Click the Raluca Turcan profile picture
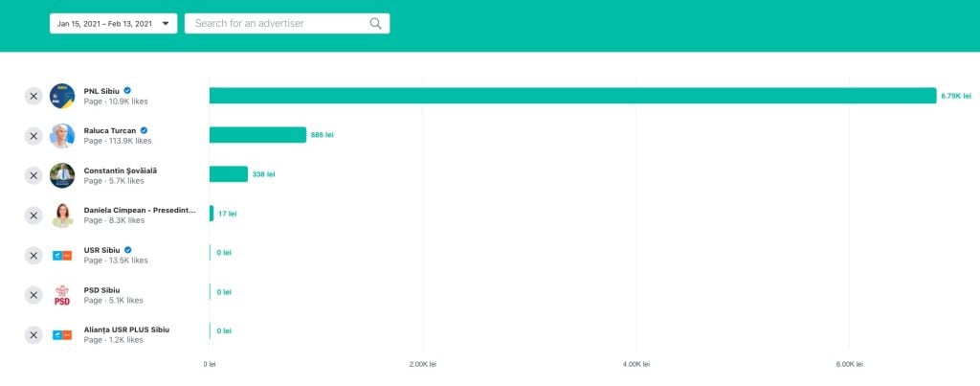Viewport: 980px width, 386px height. (x=62, y=136)
